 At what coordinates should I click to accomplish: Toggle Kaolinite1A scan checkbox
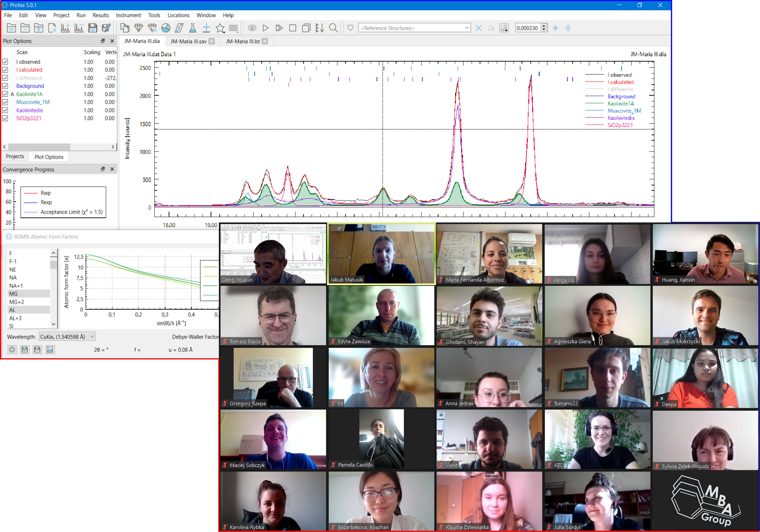[5, 94]
